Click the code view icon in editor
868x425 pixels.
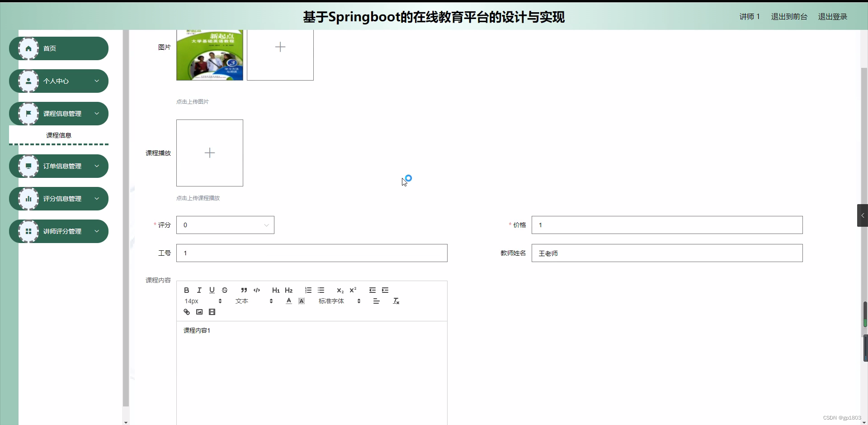(257, 290)
